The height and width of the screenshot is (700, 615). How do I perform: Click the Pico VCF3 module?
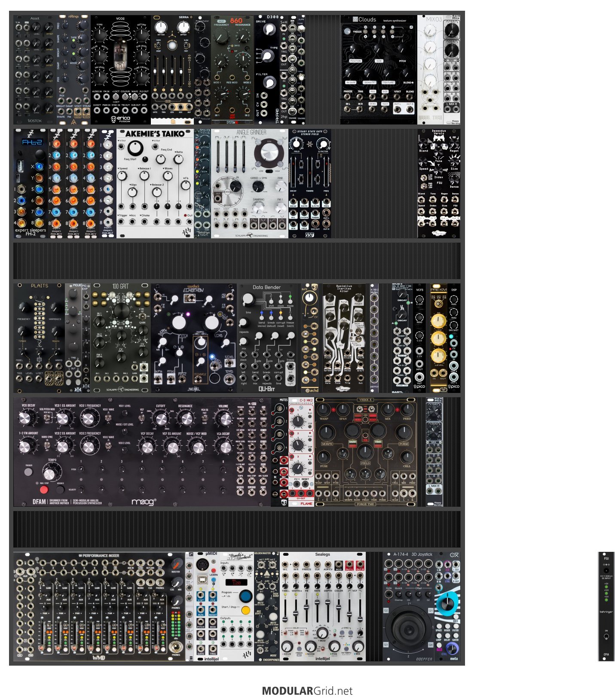point(419,338)
